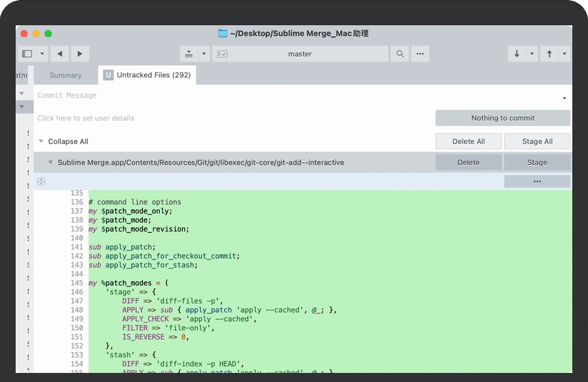
Task: Open the toolbar more options ellipsis
Action: tap(420, 54)
